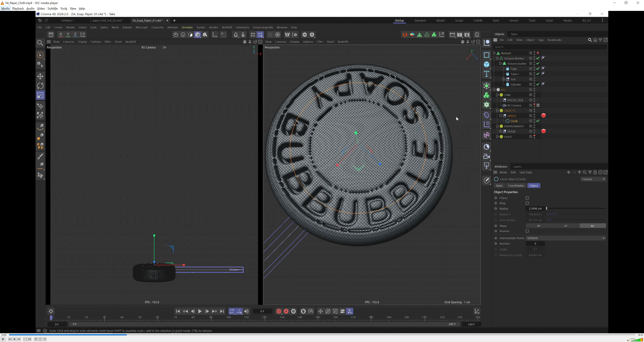
Task: Toggle Z axis lock
Action: pos(75,35)
